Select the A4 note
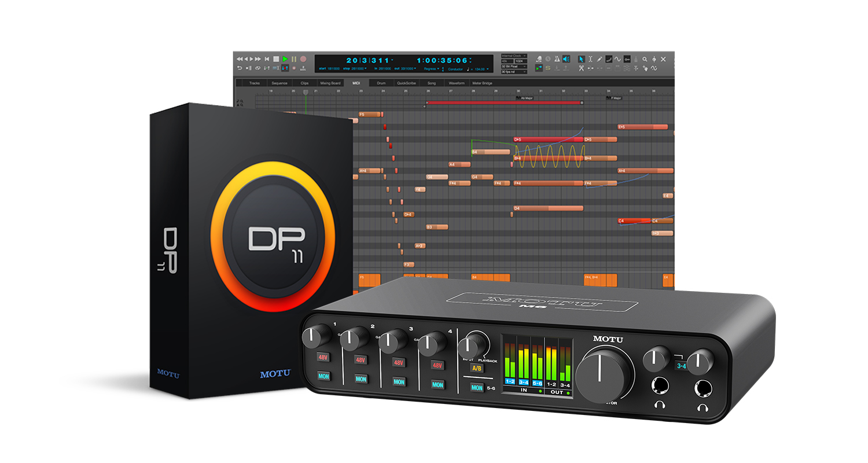The width and height of the screenshot is (868, 463). coord(459,164)
